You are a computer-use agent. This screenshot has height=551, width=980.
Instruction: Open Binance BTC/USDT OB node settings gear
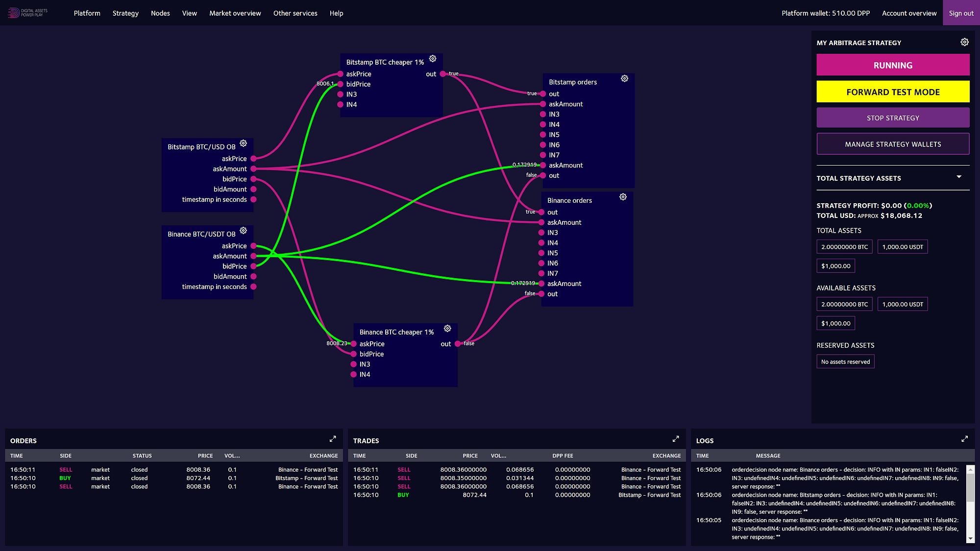pyautogui.click(x=243, y=231)
